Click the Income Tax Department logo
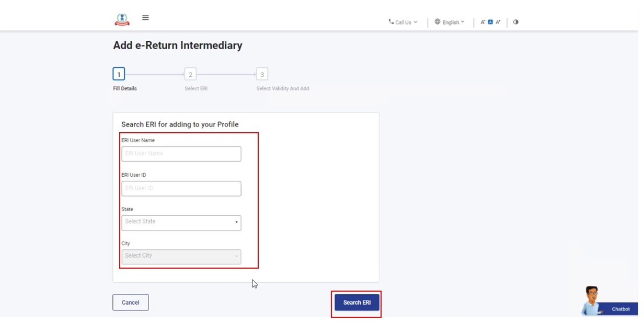This screenshot has height=334, width=644. tap(122, 19)
